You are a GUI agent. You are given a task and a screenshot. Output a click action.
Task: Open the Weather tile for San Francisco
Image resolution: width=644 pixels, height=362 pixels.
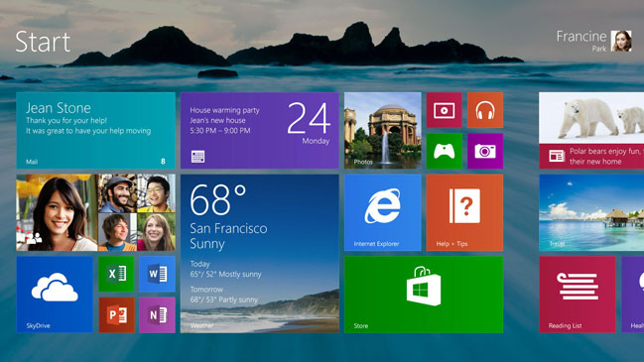260,254
